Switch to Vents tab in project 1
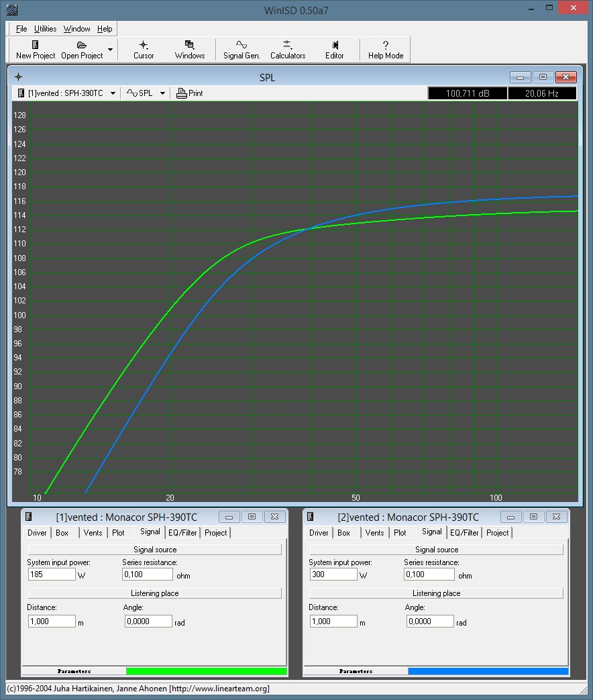The height and width of the screenshot is (700, 593). (x=93, y=532)
